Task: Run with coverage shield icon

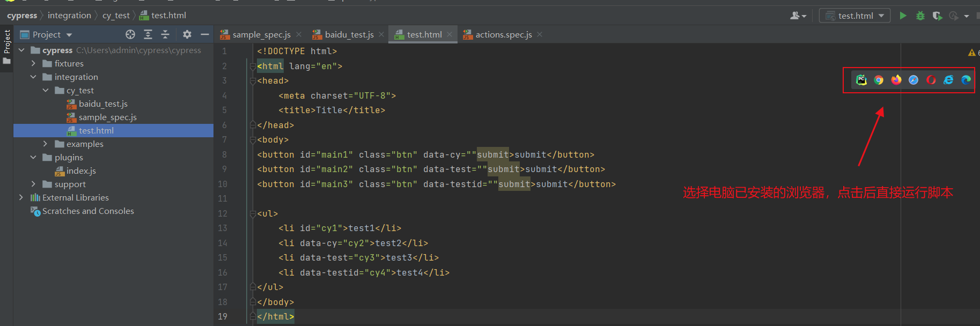Action: (x=937, y=16)
